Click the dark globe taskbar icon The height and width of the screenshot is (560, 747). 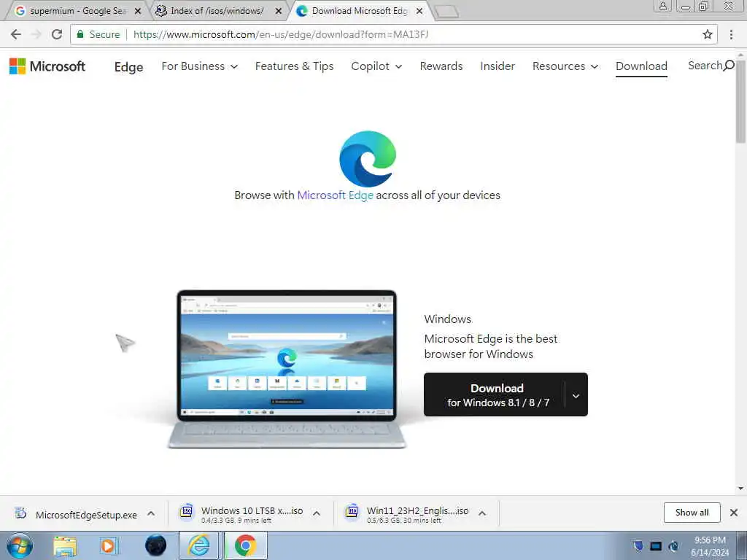click(156, 545)
